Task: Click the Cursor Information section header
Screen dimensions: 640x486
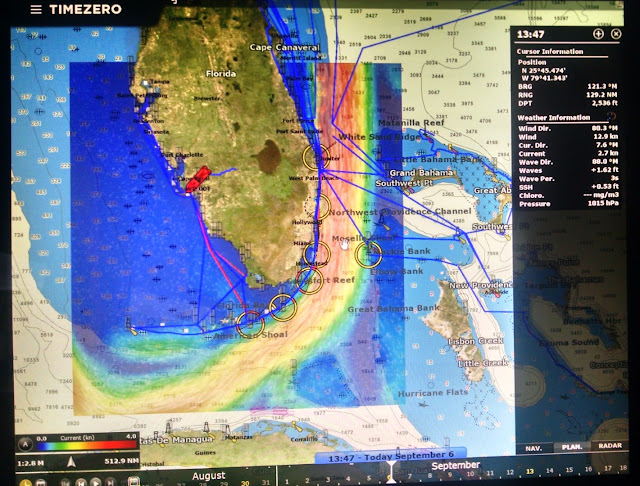Action: [549, 51]
